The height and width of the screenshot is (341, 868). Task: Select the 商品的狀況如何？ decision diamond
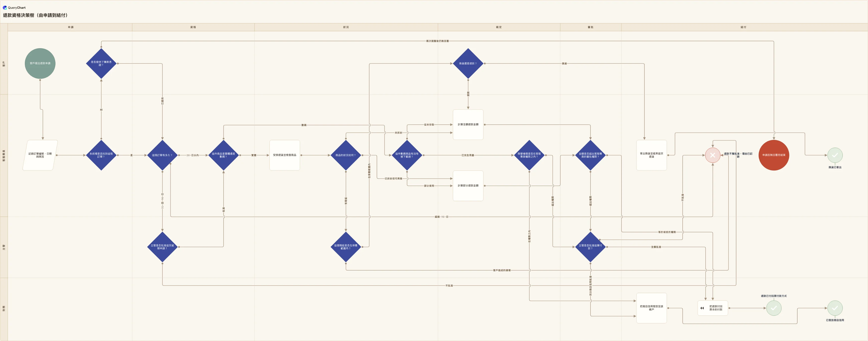pyautogui.click(x=346, y=155)
